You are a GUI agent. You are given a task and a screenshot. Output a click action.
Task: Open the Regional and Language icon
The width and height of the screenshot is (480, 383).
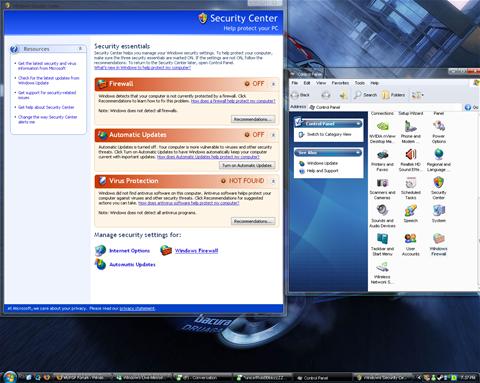click(x=439, y=160)
